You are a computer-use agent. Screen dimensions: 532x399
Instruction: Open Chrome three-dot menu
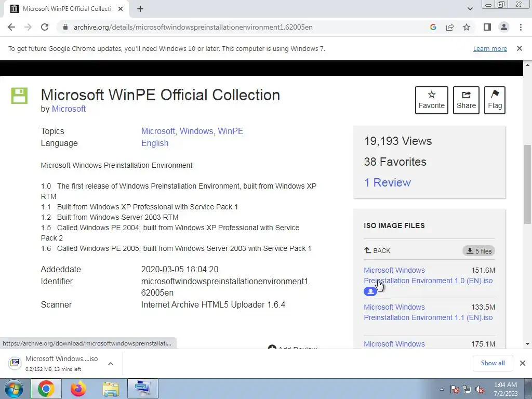521,27
